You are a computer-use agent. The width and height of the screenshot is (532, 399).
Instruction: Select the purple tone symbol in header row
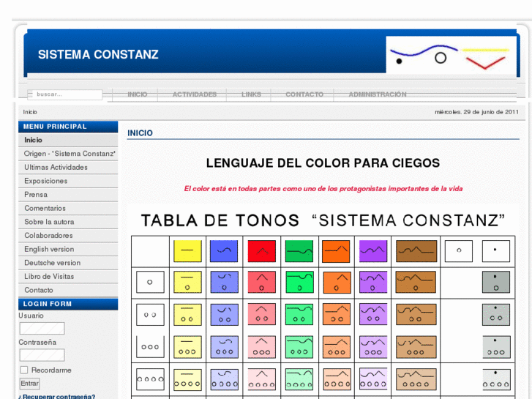(373, 251)
